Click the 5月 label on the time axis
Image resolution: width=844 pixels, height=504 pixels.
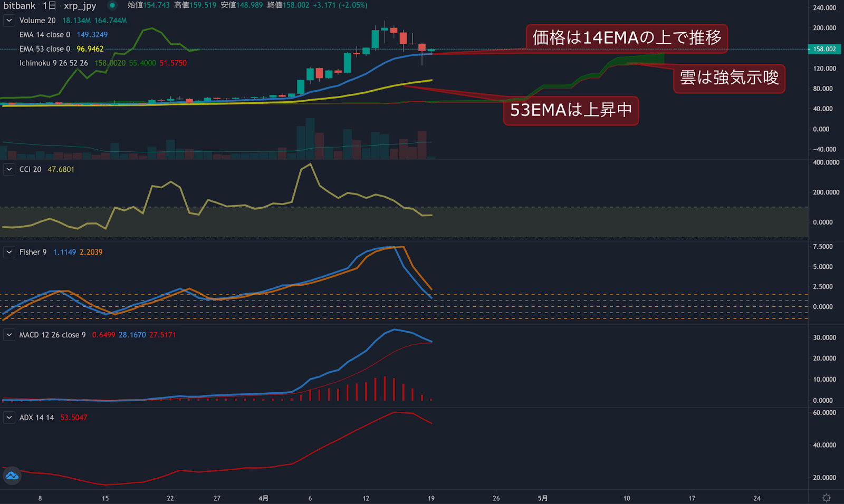pos(543,498)
